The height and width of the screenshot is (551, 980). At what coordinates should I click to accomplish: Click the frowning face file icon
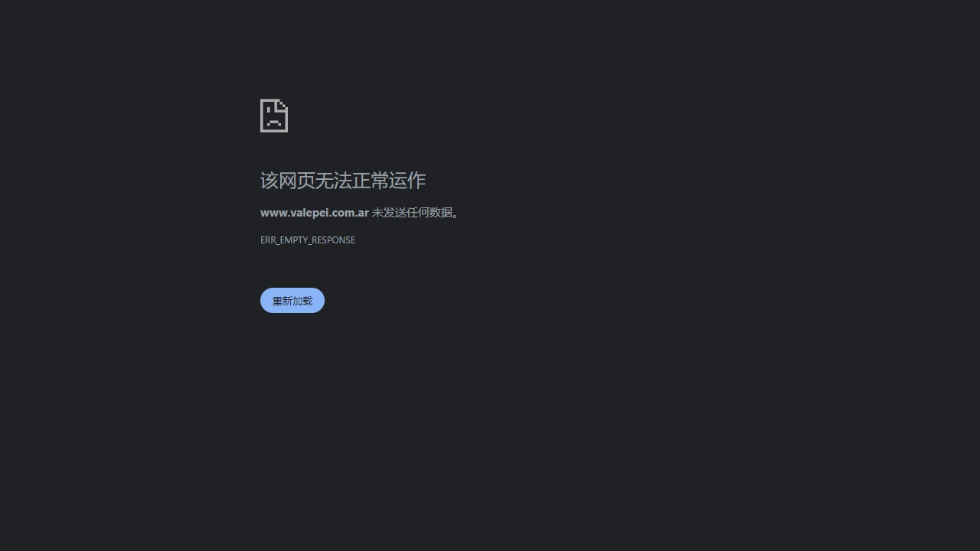[274, 116]
